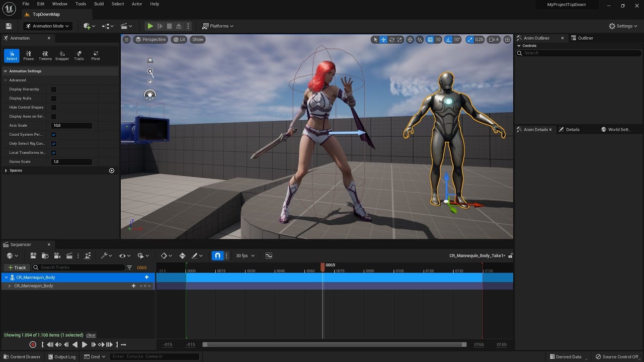The width and height of the screenshot is (644, 362).
Task: Open the Show viewport options
Action: [x=198, y=40]
